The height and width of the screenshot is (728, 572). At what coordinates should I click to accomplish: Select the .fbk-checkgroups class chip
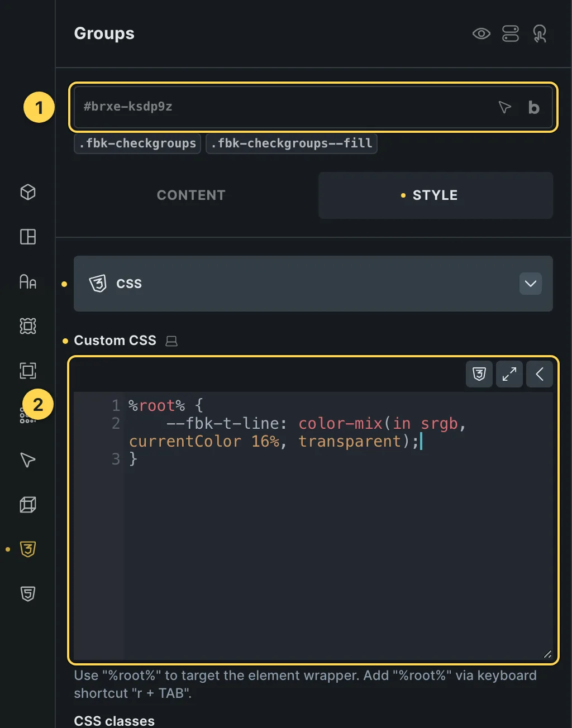click(137, 143)
